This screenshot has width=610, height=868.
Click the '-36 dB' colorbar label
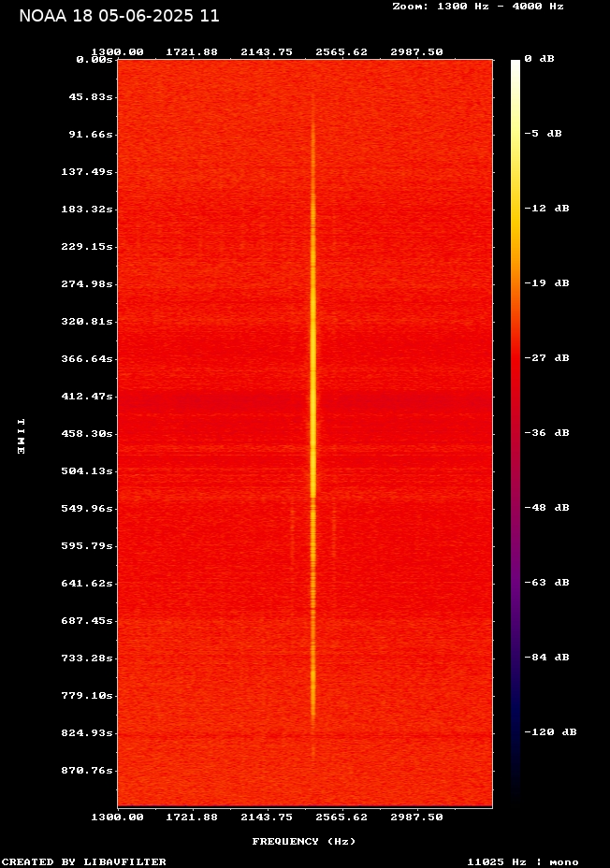pos(547,432)
